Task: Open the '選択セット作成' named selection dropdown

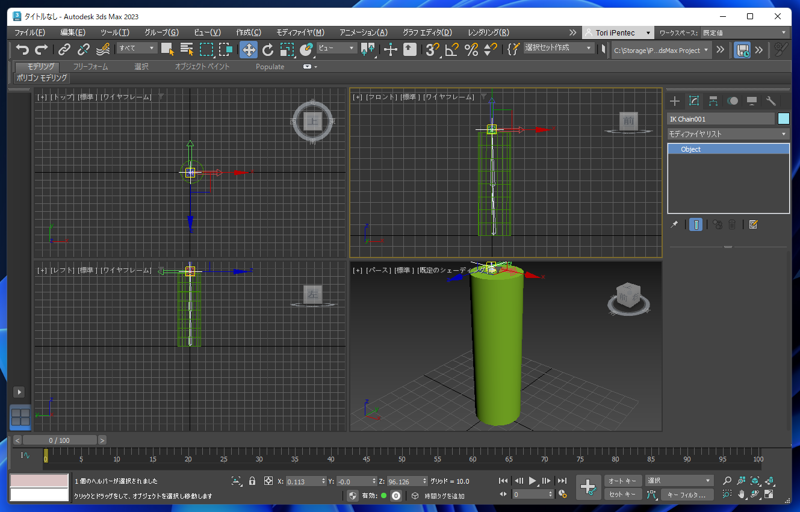Action: click(559, 48)
